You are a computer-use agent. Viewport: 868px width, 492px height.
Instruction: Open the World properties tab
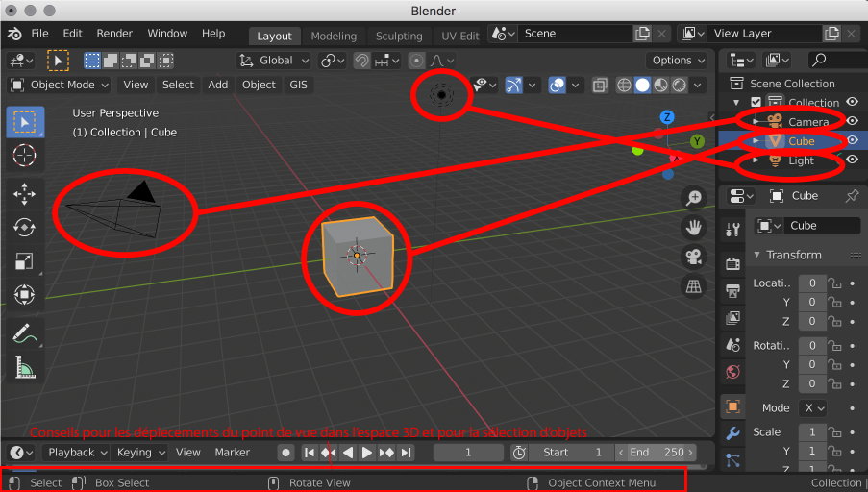tap(732, 372)
